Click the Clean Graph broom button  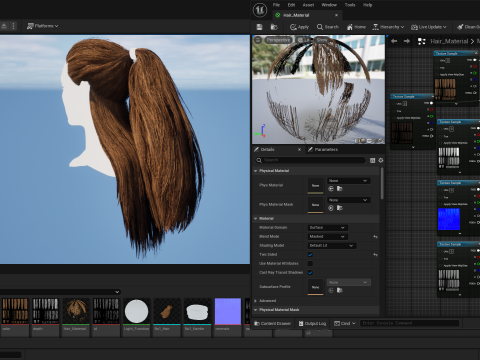point(468,27)
